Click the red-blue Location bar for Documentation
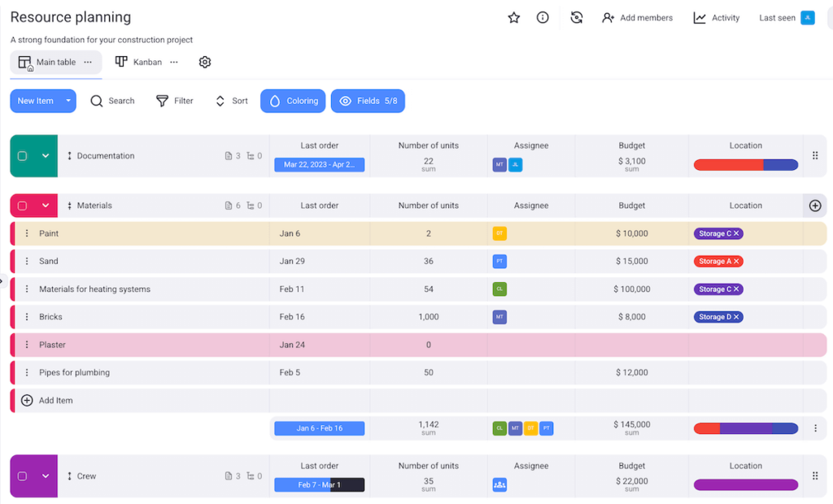This screenshot has height=504, width=833. (x=745, y=163)
